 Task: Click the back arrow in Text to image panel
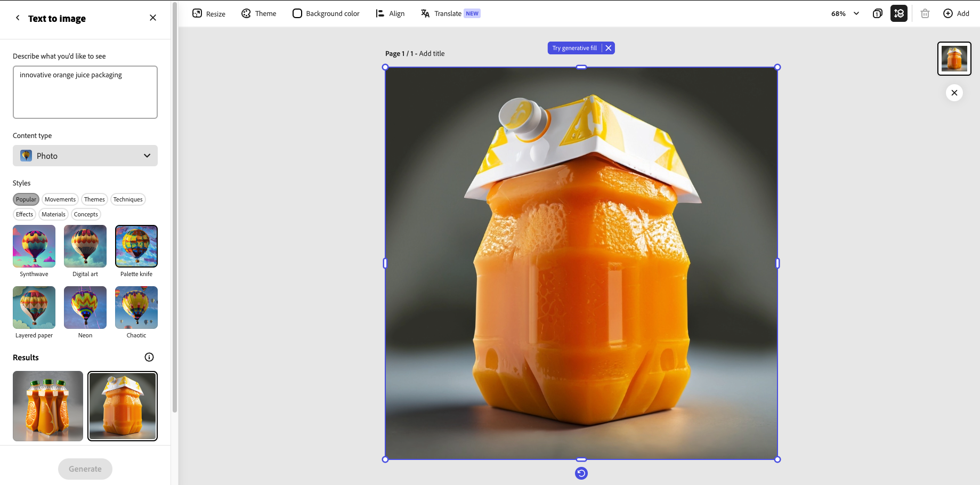[x=18, y=18]
